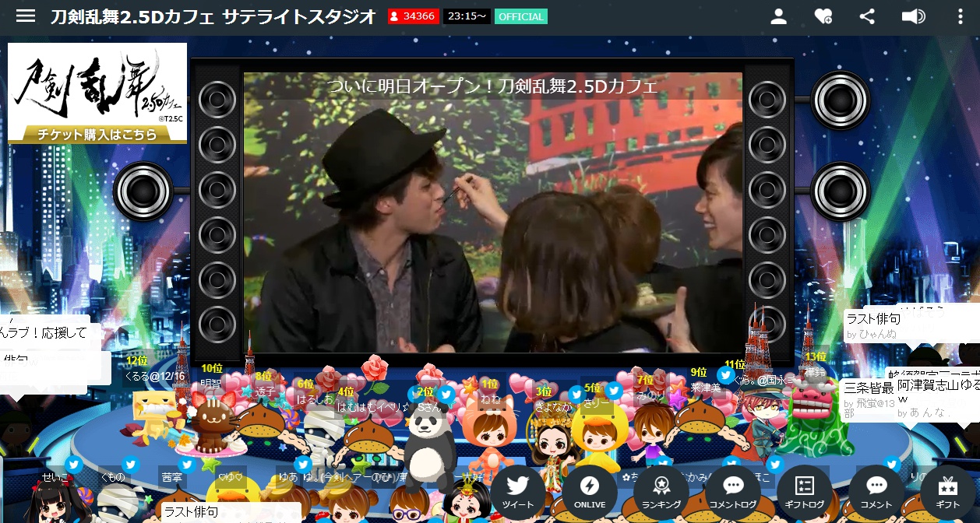Click the ツイート Twitter button
980x523 pixels.
click(518, 493)
